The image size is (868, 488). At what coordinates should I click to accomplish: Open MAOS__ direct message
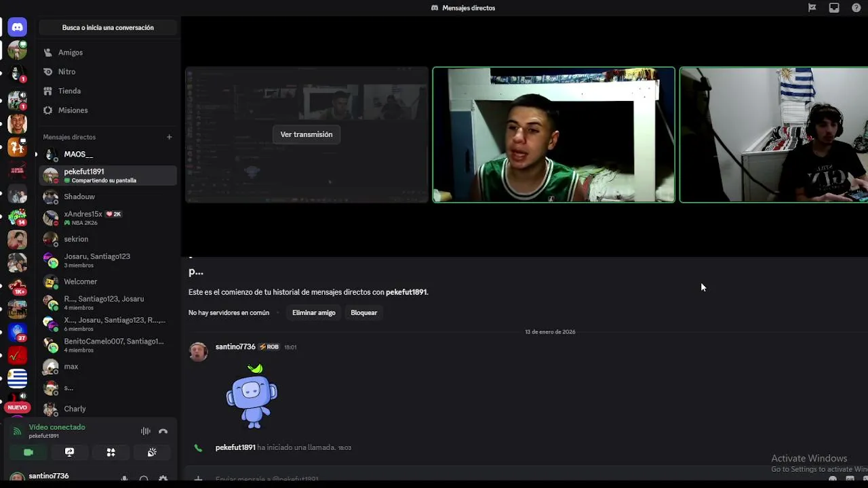(108, 155)
